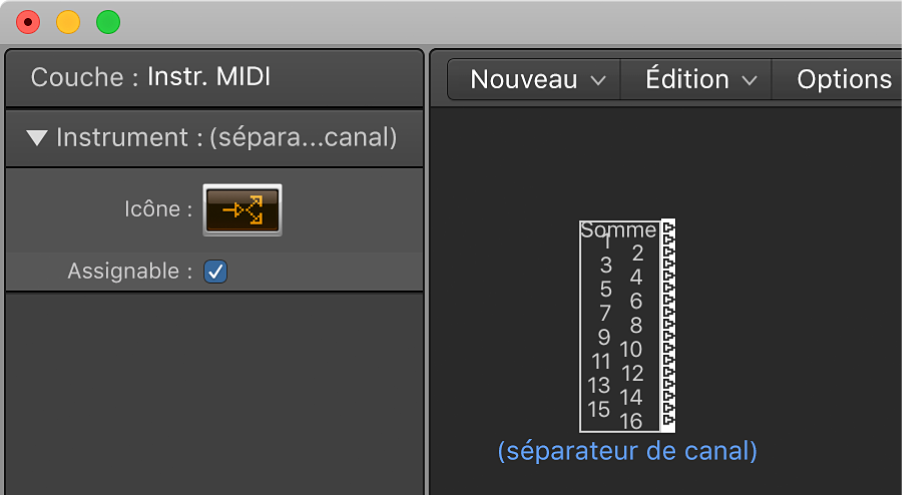Select the channel splitter object body
This screenshot has width=902, height=495.
(619, 326)
